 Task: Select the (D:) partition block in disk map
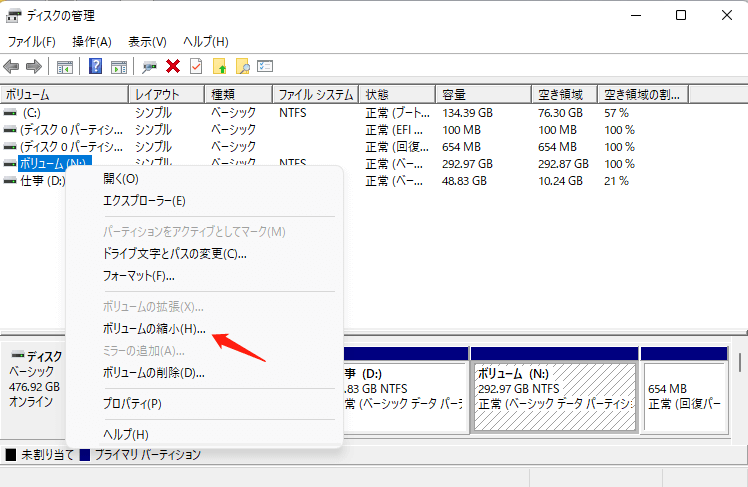(405, 397)
